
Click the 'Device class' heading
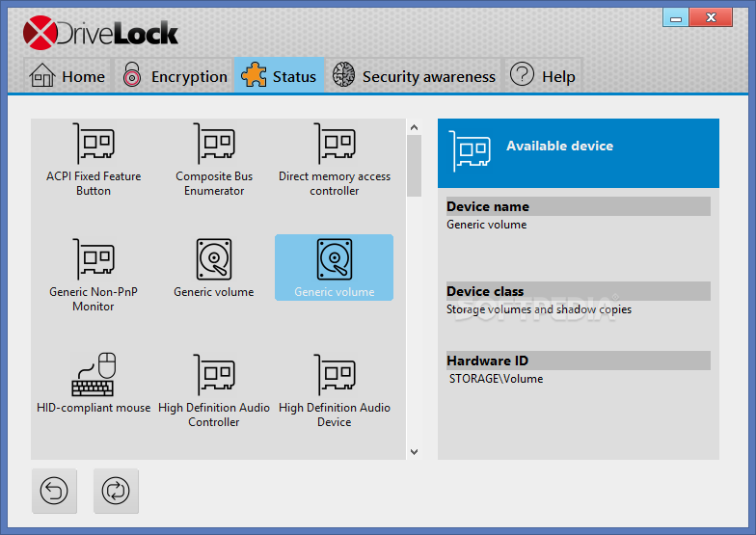pyautogui.click(x=484, y=291)
